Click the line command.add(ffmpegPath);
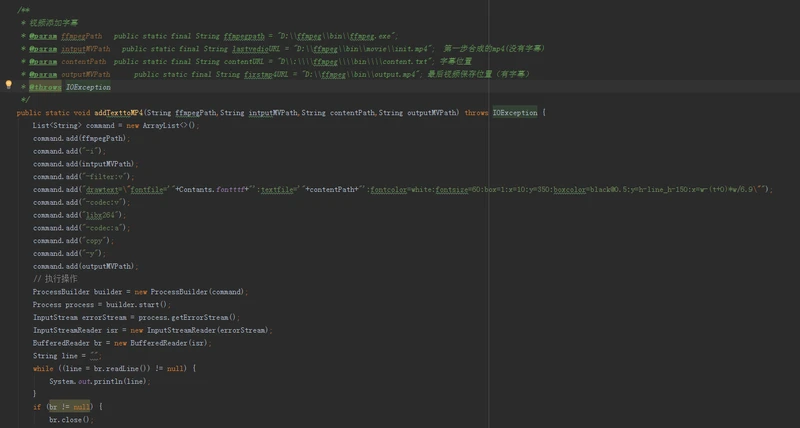This screenshot has height=428, width=800. 82,138
